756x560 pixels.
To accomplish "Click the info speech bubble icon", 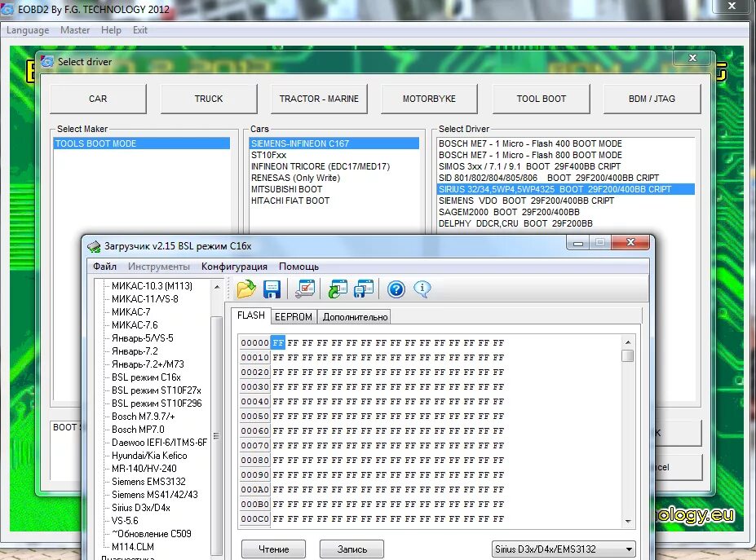I will [422, 289].
